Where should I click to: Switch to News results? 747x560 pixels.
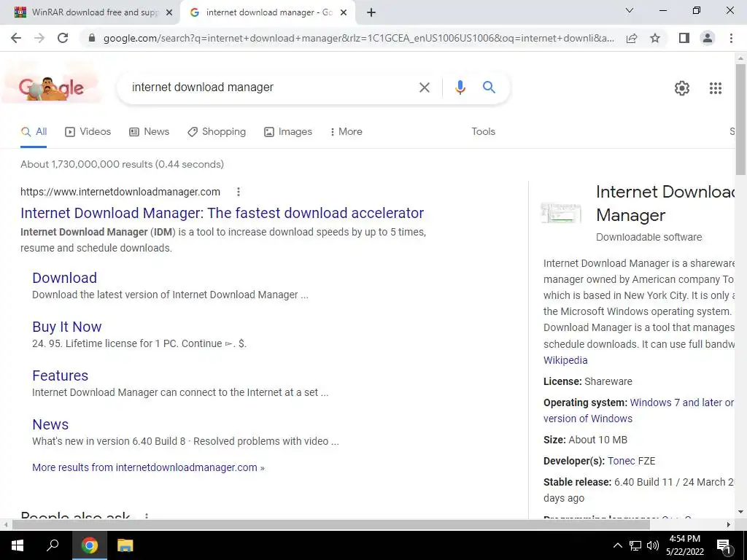[x=149, y=131]
